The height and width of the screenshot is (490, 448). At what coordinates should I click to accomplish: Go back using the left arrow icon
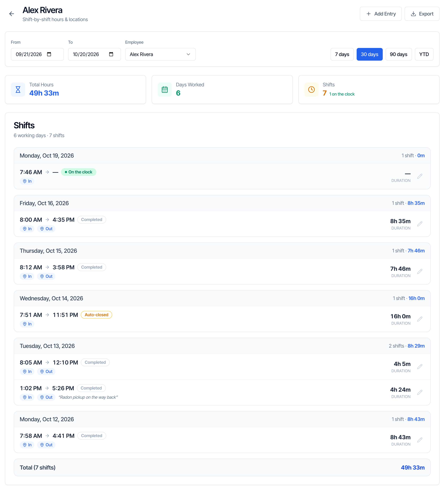pos(12,14)
